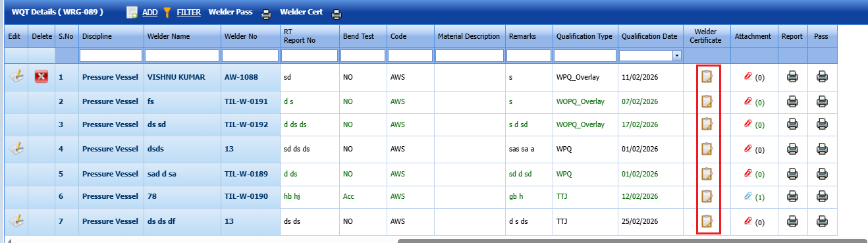Focus the RT Report No filter field

tap(310, 56)
